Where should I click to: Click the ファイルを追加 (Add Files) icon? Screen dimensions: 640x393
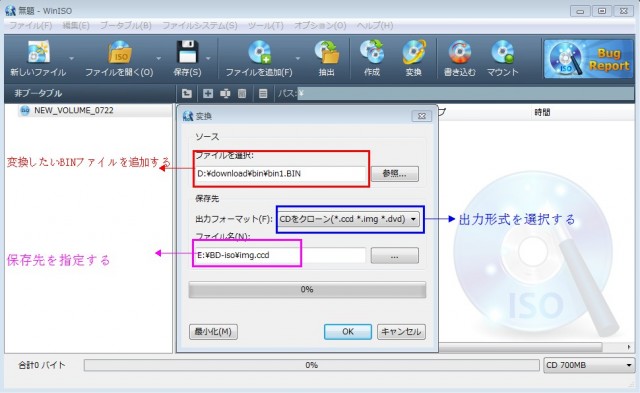259,52
